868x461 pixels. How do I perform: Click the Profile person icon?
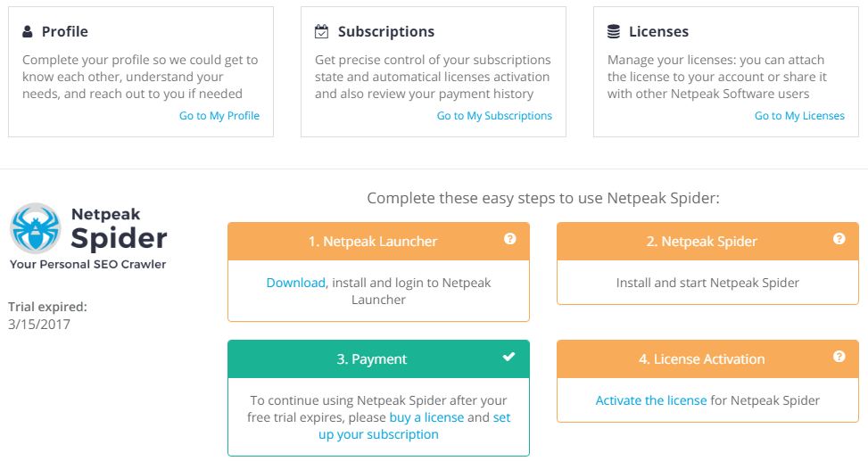(x=27, y=31)
